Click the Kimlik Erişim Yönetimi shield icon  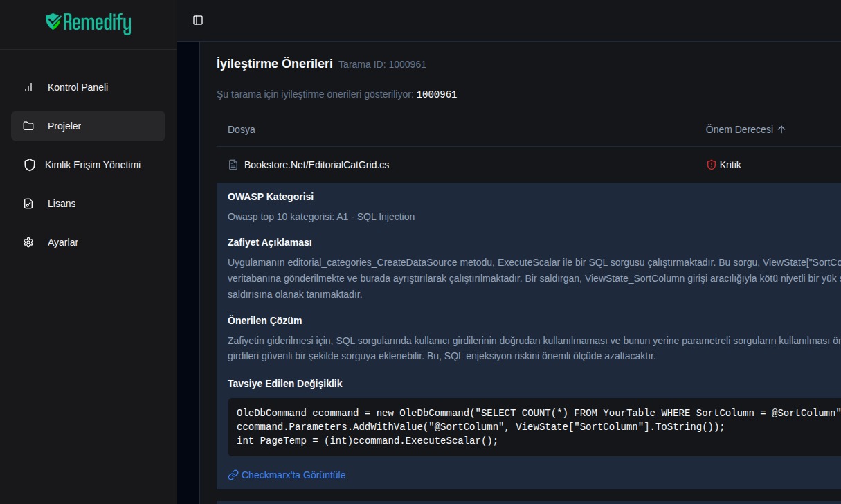click(x=29, y=165)
